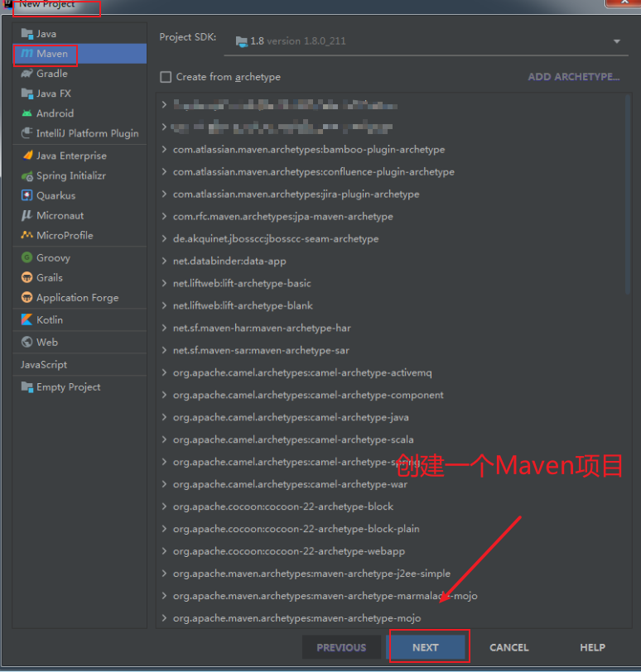Open the Project SDK dropdown arrow
Image resolution: width=641 pixels, height=672 pixels.
tap(616, 41)
